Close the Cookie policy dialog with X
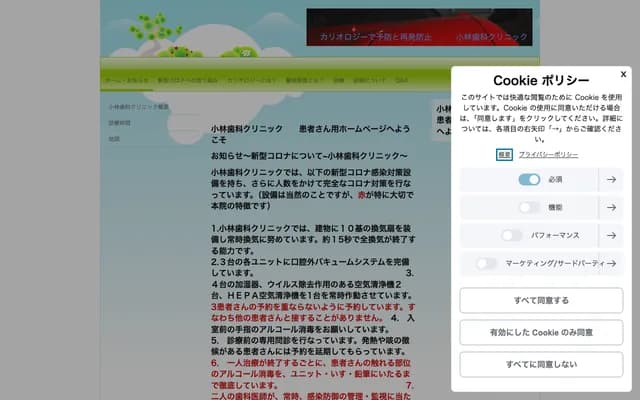The width and height of the screenshot is (640, 400). (623, 74)
